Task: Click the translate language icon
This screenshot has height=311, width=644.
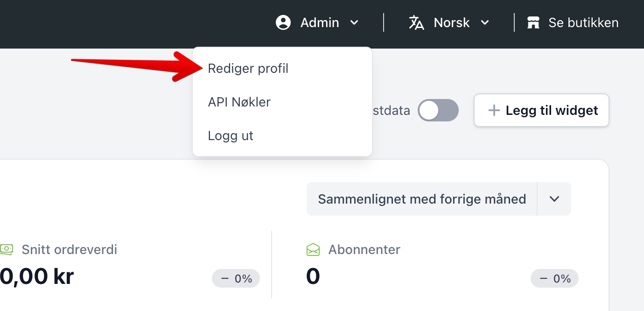Action: pyautogui.click(x=416, y=22)
